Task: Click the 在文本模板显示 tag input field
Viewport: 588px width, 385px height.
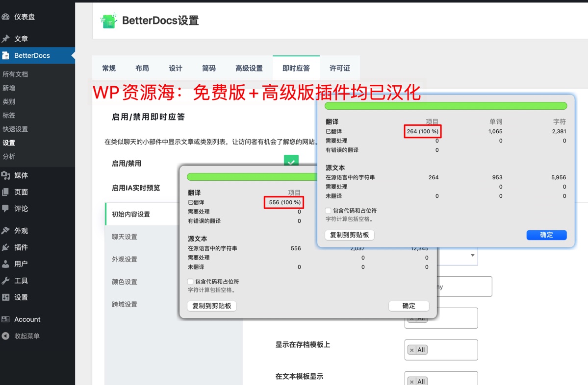Action: click(441, 378)
